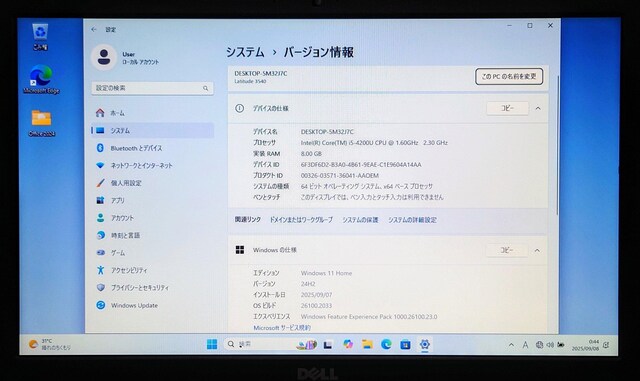Click the ゲーム controller icon
The height and width of the screenshot is (381, 640).
[100, 253]
